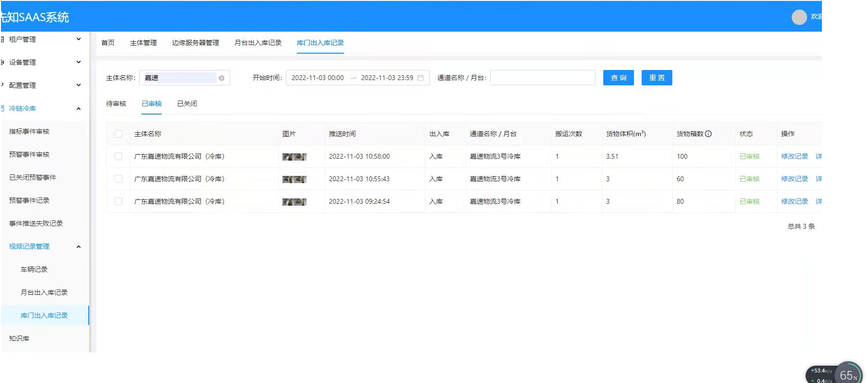Open 修改记录 for the 10:55:43 row
Image resolution: width=868 pixels, height=383 pixels.
click(x=795, y=179)
